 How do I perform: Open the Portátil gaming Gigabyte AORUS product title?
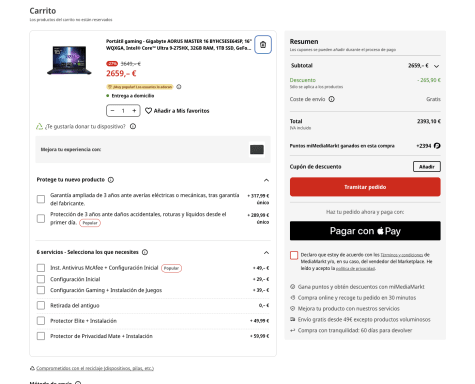click(179, 45)
